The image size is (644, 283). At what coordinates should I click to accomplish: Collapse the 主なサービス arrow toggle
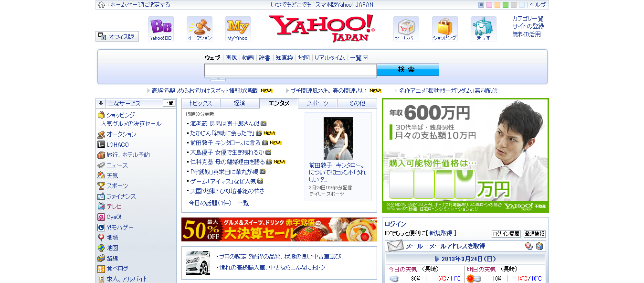101,103
